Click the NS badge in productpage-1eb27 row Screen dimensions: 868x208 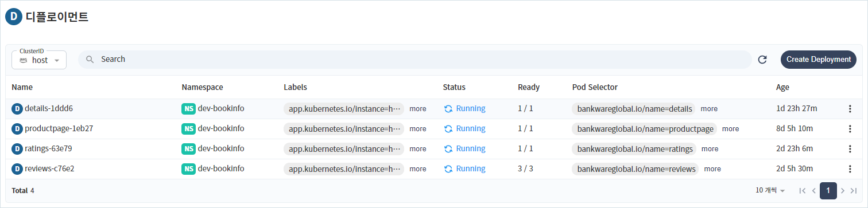[x=188, y=128]
